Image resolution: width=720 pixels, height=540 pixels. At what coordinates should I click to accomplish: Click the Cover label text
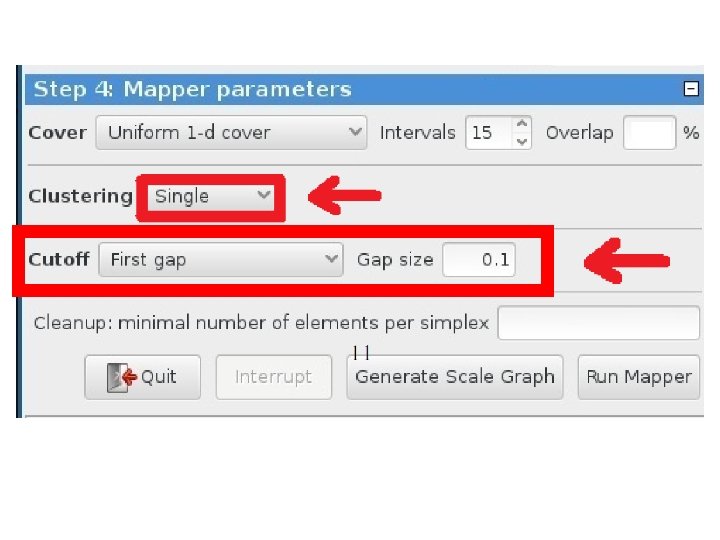coord(57,132)
